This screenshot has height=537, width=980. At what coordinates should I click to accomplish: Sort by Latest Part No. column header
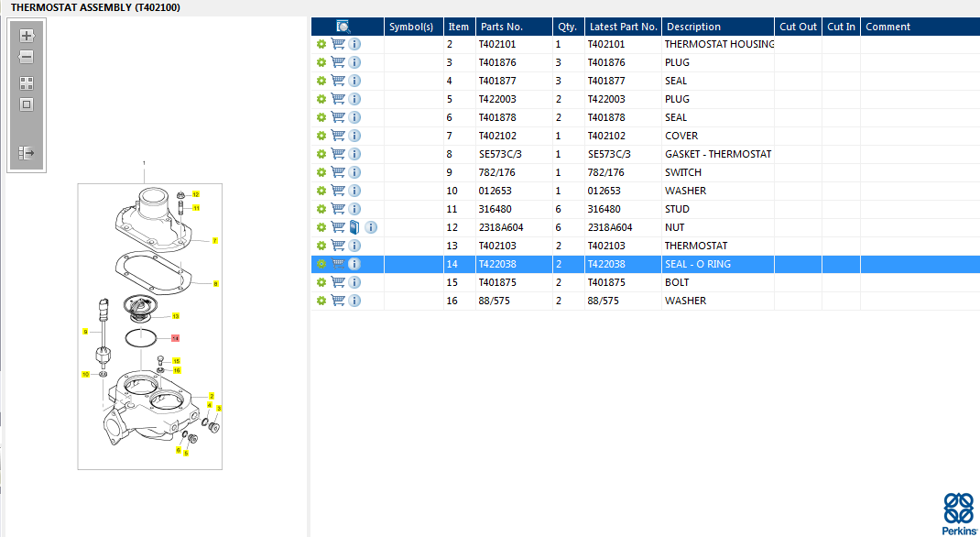coord(623,27)
